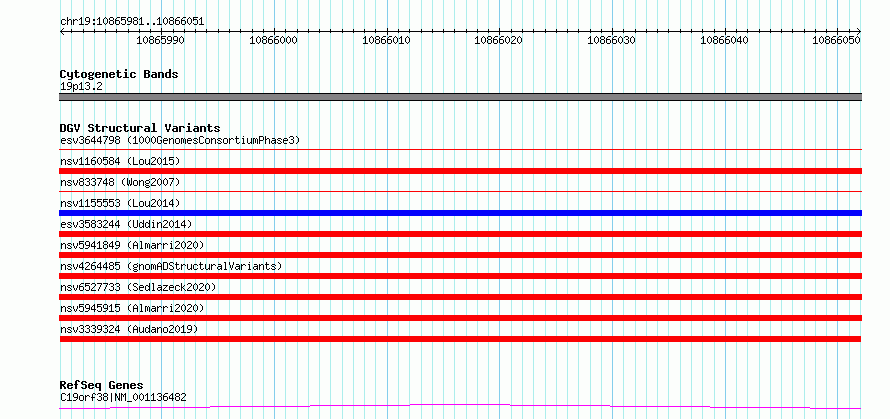Click ruler tick label 10866040
The image size is (890, 419).
click(725, 40)
